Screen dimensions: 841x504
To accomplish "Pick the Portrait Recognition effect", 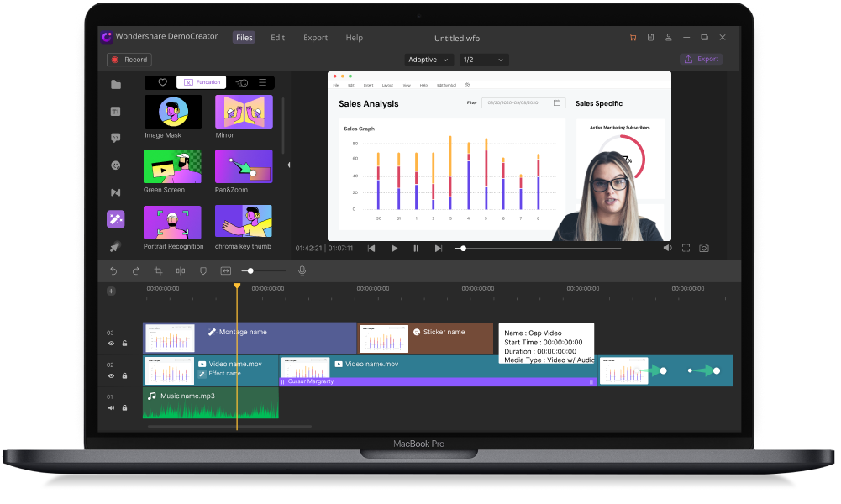I will [173, 222].
